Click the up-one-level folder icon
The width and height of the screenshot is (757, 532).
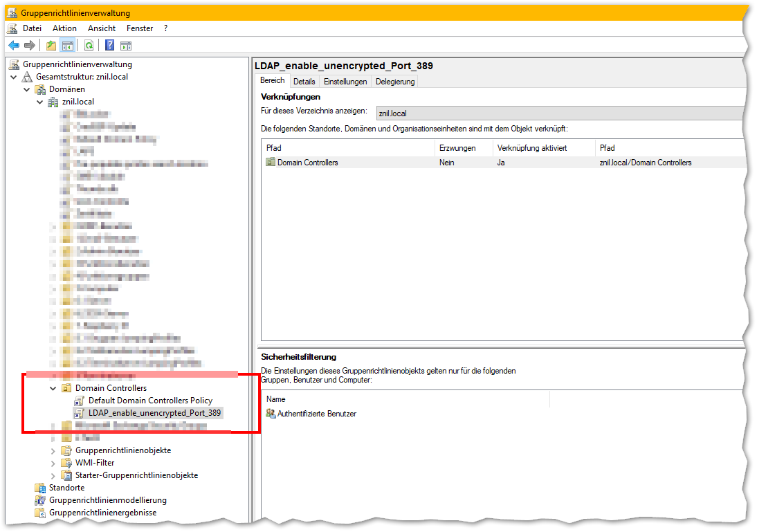coord(51,46)
